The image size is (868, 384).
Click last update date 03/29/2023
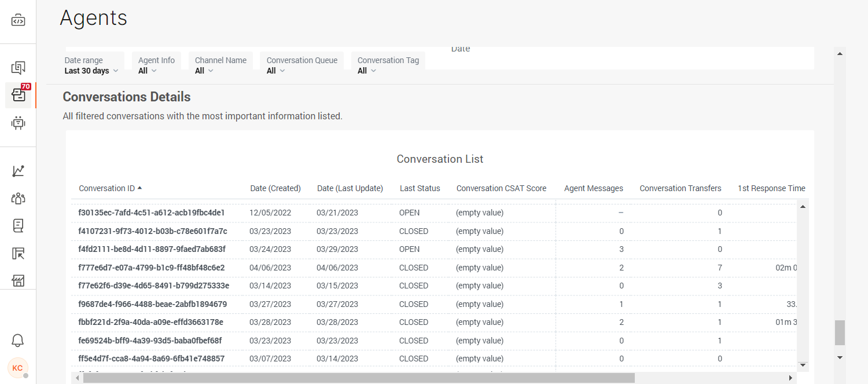337,249
